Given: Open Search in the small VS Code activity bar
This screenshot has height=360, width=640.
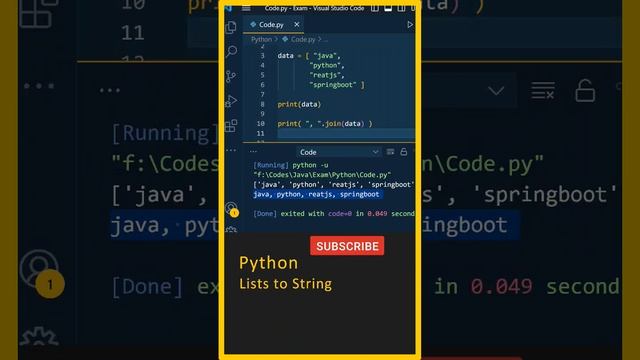Looking at the screenshot, I should click(x=231, y=51).
